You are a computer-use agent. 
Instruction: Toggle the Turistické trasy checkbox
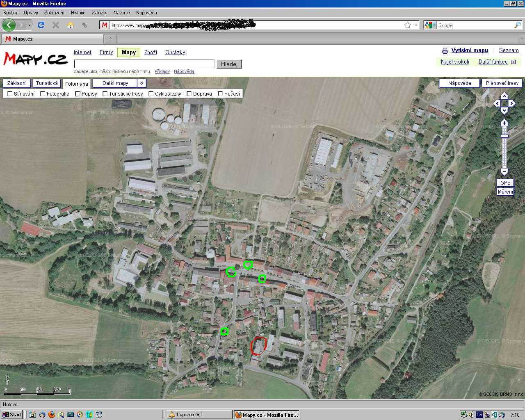click(x=105, y=94)
